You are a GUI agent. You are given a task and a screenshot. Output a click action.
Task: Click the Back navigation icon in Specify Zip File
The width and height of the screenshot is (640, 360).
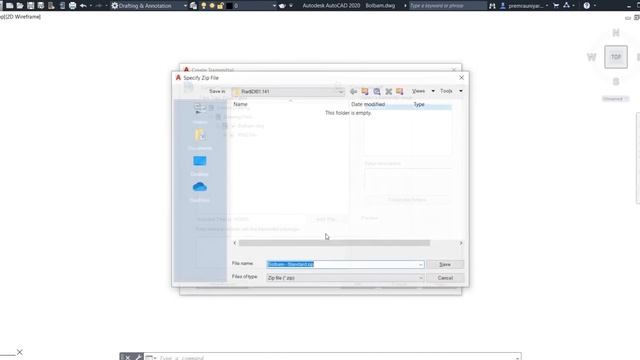(353, 91)
